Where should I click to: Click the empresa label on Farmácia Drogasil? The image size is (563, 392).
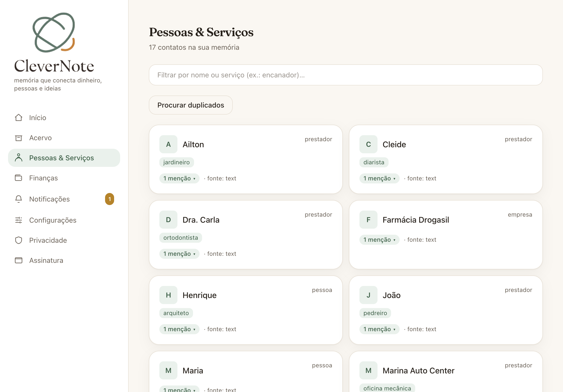click(520, 215)
